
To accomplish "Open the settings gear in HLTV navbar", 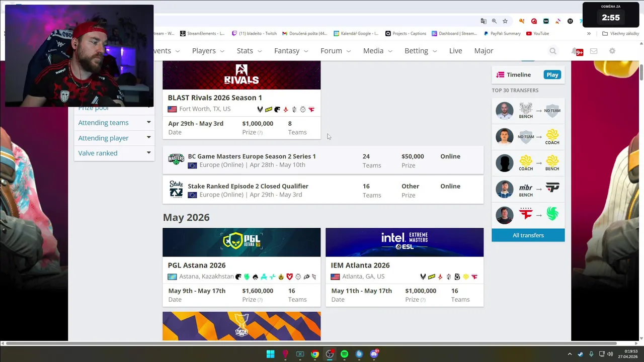I will point(612,51).
